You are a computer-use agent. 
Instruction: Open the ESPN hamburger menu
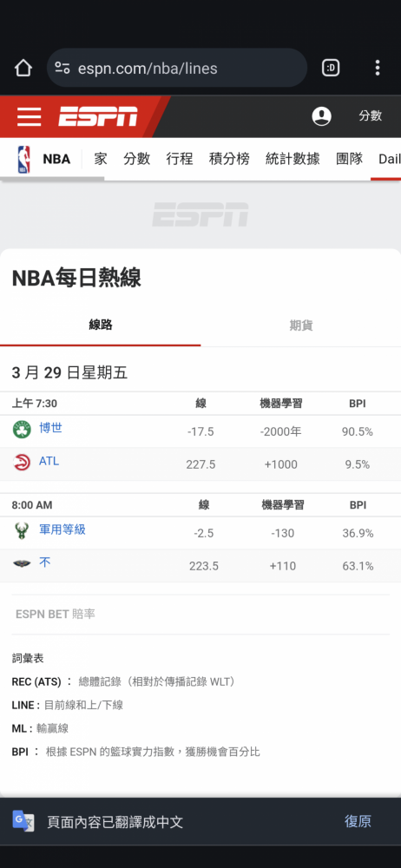[29, 117]
